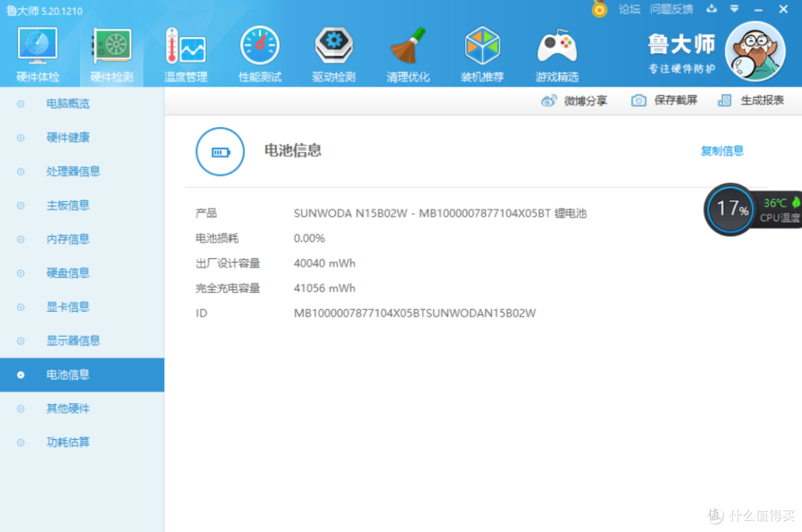Click 保存截屏 to save screenshot
This screenshot has width=802, height=532.
664,100
